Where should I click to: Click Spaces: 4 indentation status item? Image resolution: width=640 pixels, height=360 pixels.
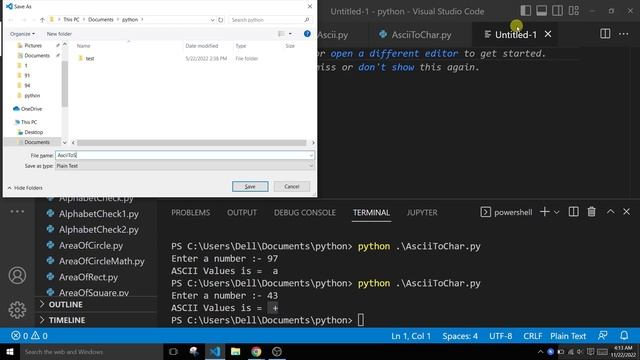tap(460, 336)
